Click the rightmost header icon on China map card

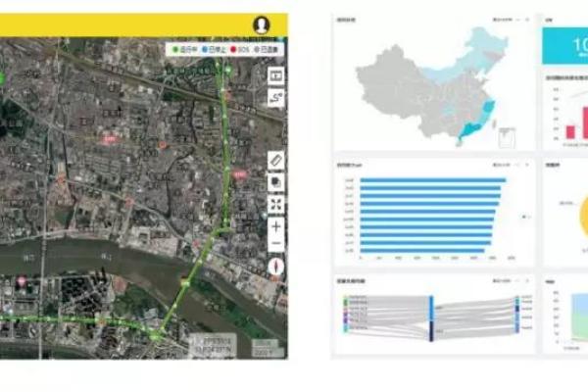(x=527, y=20)
